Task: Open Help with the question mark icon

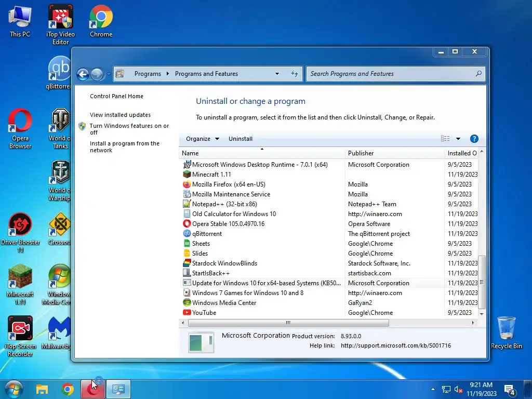Action: [x=474, y=139]
